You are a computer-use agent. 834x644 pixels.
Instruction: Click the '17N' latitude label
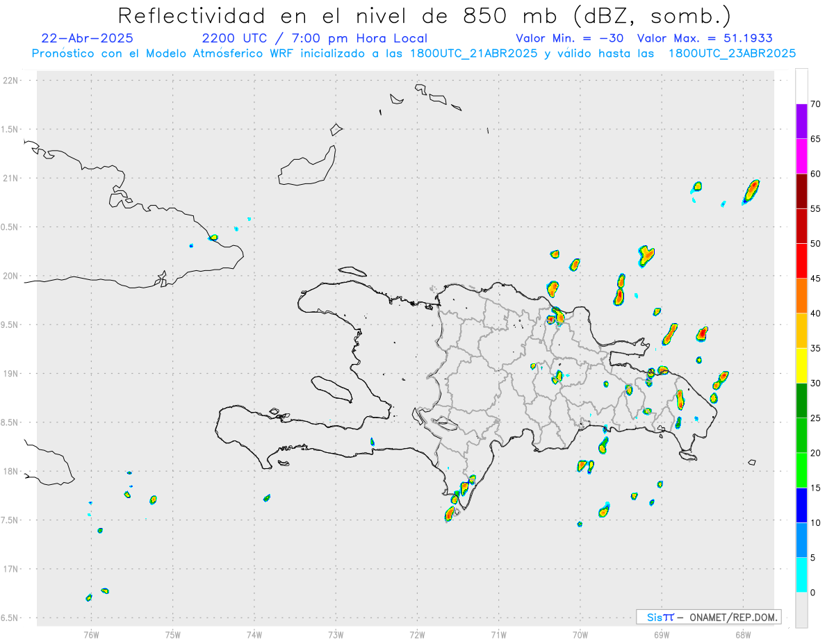coord(12,569)
